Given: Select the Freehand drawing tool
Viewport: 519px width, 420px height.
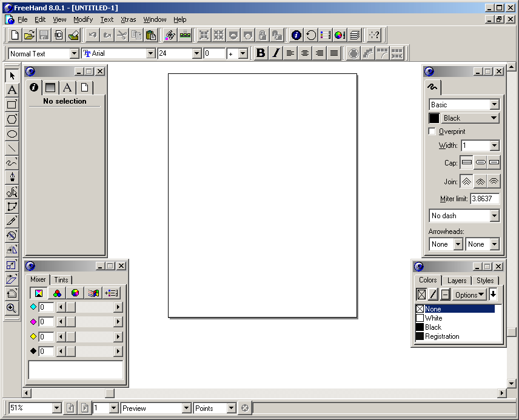Looking at the screenshot, I should pos(12,163).
